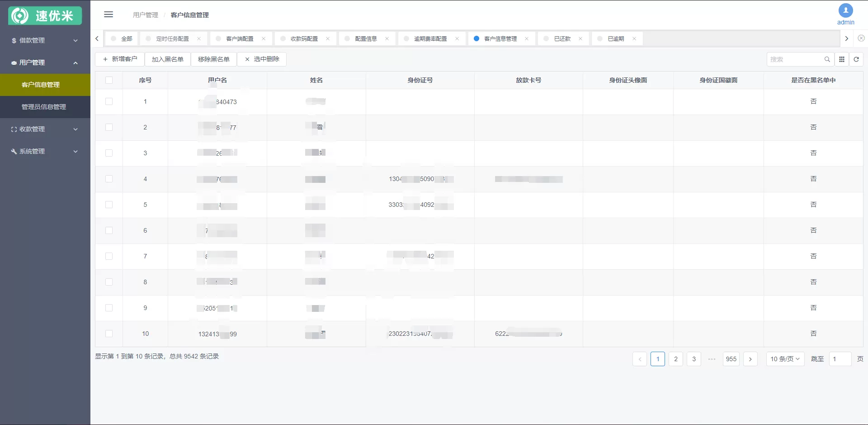Screen dimensions: 868x425
Task: Open the search magnifier icon
Action: pos(827,59)
